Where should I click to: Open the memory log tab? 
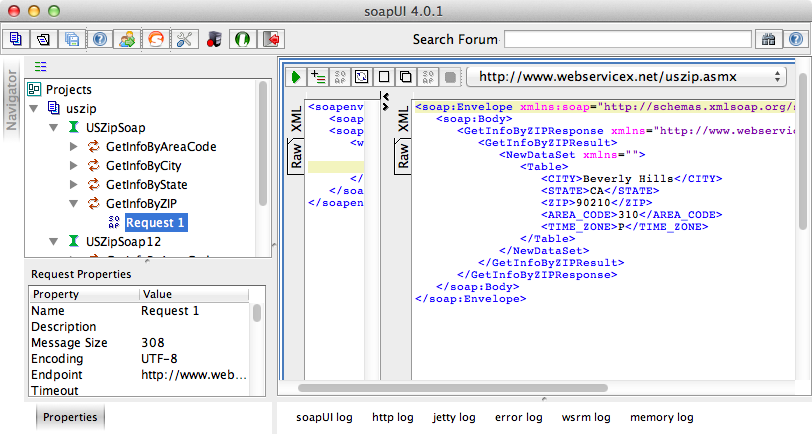click(x=661, y=417)
